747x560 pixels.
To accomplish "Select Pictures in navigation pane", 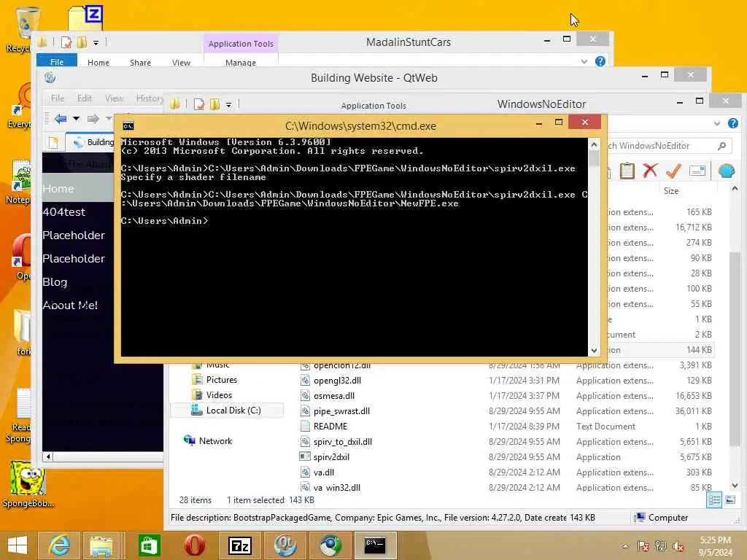I will click(214, 379).
